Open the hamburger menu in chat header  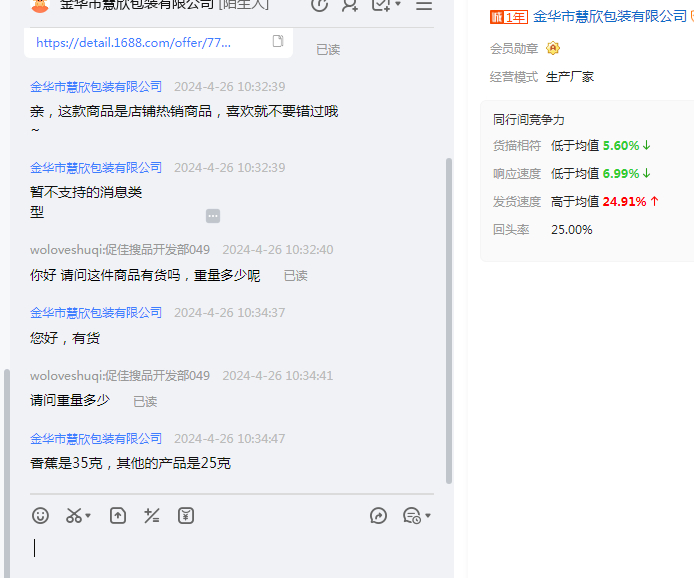pos(424,5)
